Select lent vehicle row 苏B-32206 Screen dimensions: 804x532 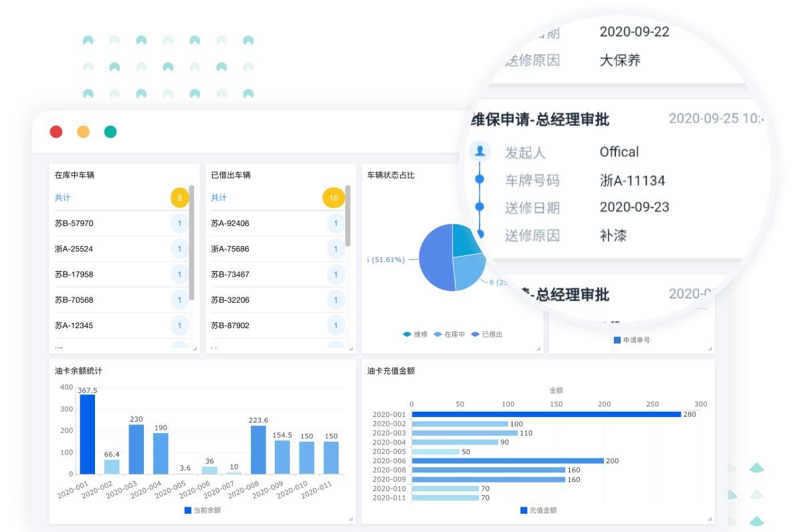[278, 300]
